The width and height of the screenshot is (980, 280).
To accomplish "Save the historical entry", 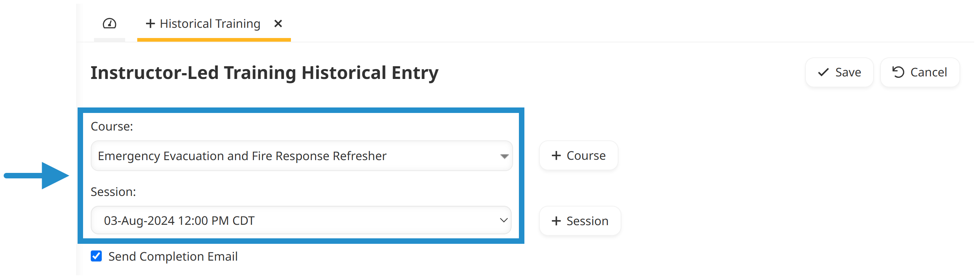I will click(839, 72).
